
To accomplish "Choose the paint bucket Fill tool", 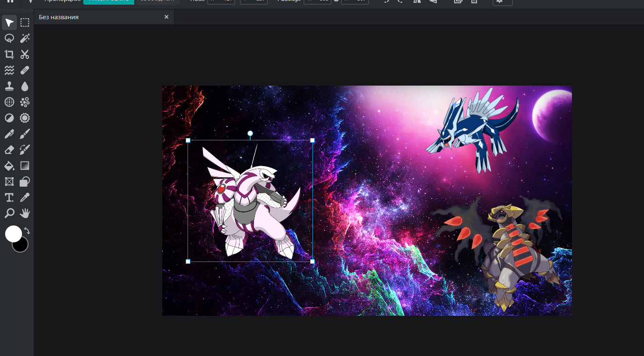I will coord(9,166).
